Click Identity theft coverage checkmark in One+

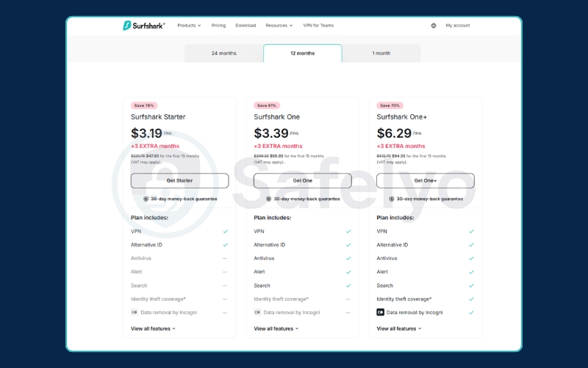tap(471, 300)
